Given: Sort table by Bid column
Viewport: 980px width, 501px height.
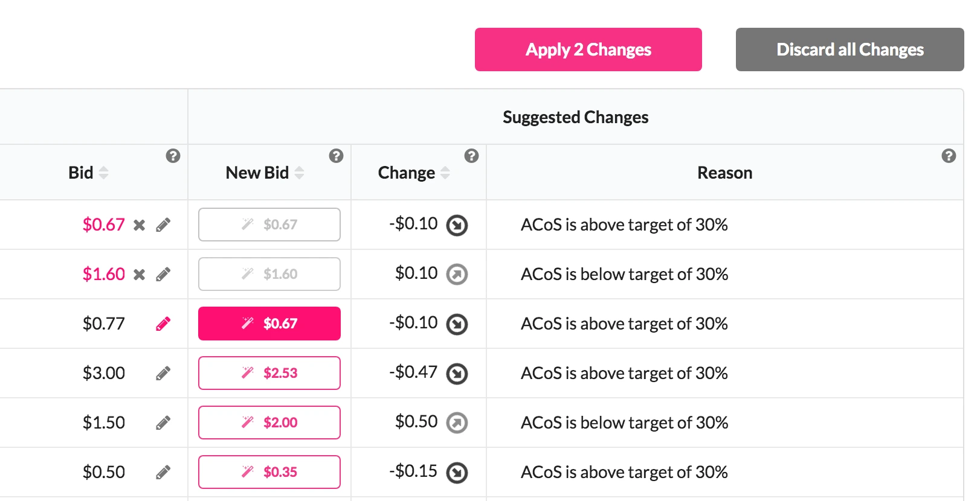Looking at the screenshot, I should [x=103, y=173].
